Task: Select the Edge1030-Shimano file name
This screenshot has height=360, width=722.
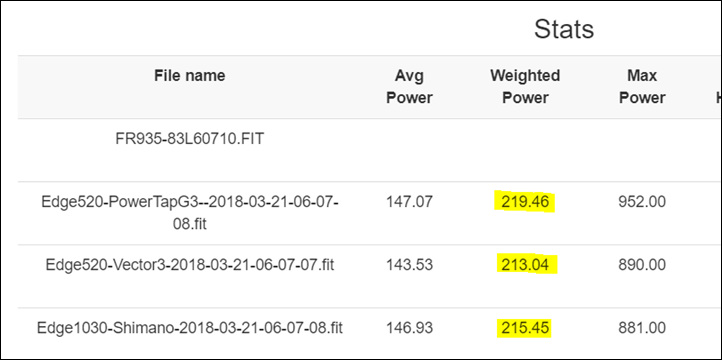Action: tap(190, 328)
